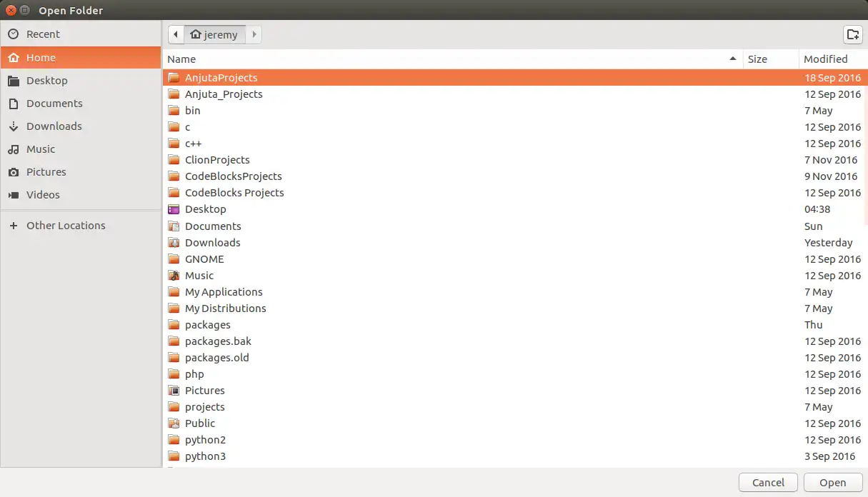The height and width of the screenshot is (497, 868).
Task: Click the forward arrow in path bar
Action: pos(254,34)
